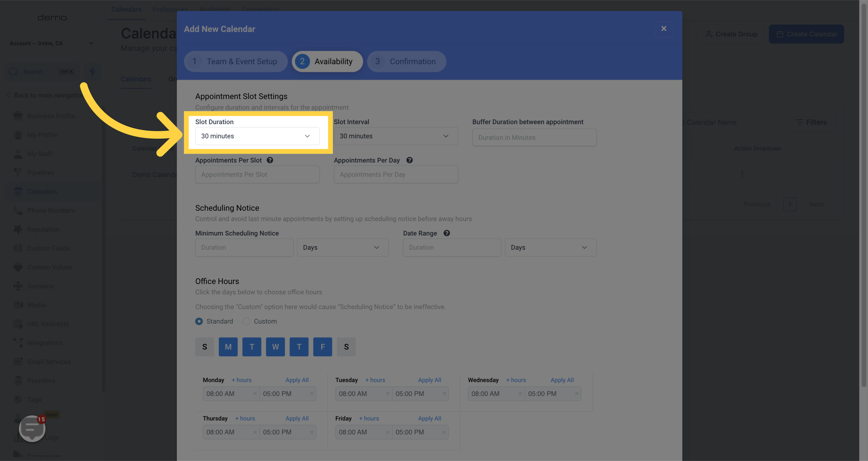Click the Appointments Per Day help icon
868x461 pixels.
click(409, 160)
